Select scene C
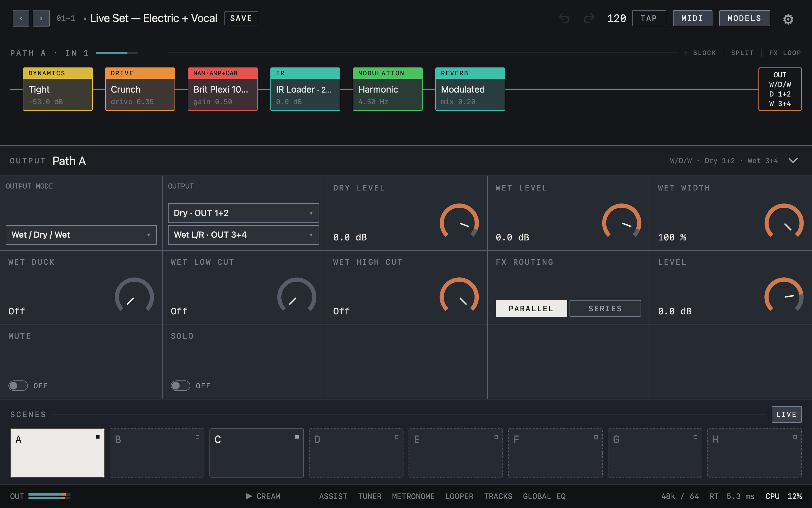 (x=257, y=453)
